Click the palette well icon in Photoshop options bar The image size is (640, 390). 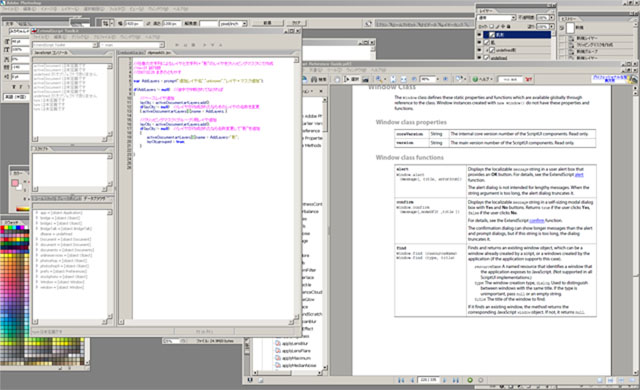pos(368,24)
